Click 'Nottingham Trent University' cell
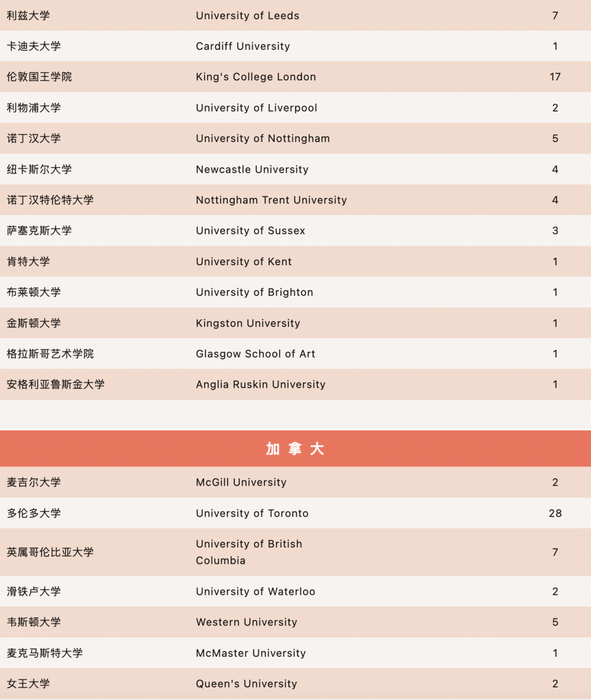Image resolution: width=591 pixels, height=700 pixels. 271,200
